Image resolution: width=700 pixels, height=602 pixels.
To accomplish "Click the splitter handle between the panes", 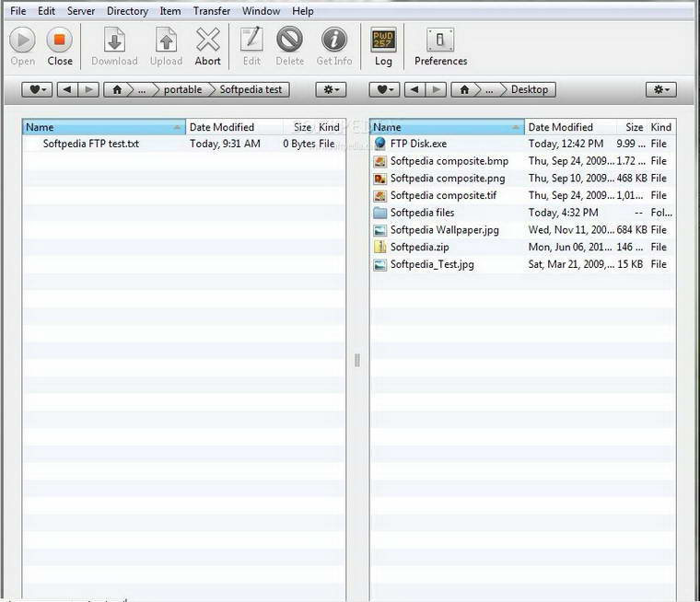I will point(357,360).
